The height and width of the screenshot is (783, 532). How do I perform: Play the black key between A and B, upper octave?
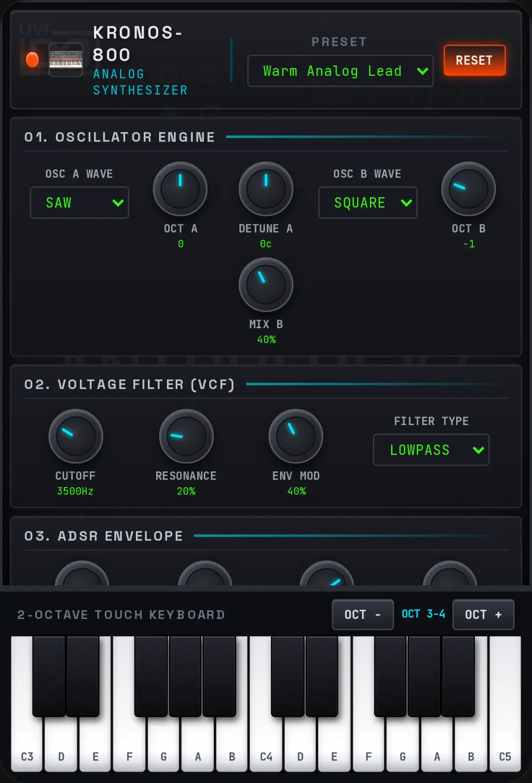tap(458, 676)
